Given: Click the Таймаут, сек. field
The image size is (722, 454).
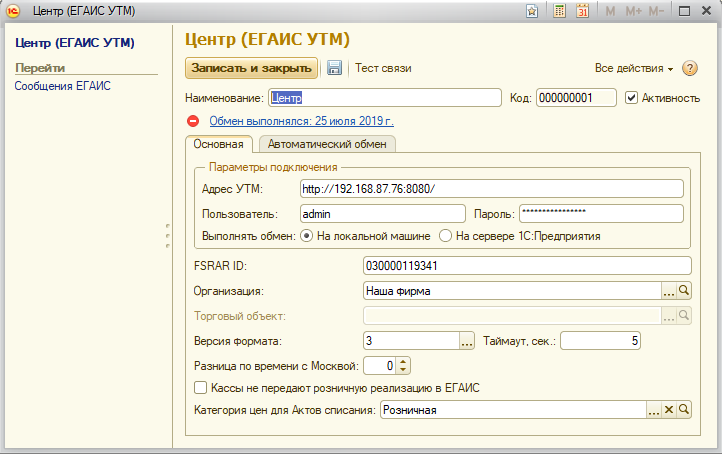Looking at the screenshot, I should point(600,341).
